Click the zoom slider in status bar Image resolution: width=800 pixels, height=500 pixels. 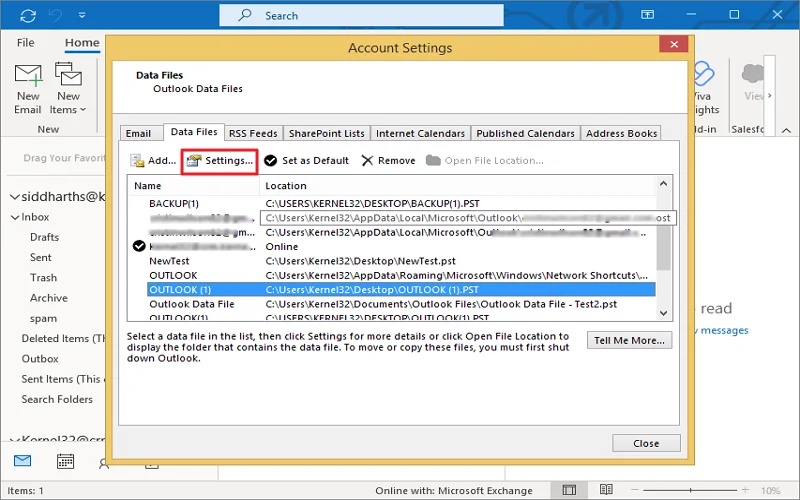tap(690, 490)
